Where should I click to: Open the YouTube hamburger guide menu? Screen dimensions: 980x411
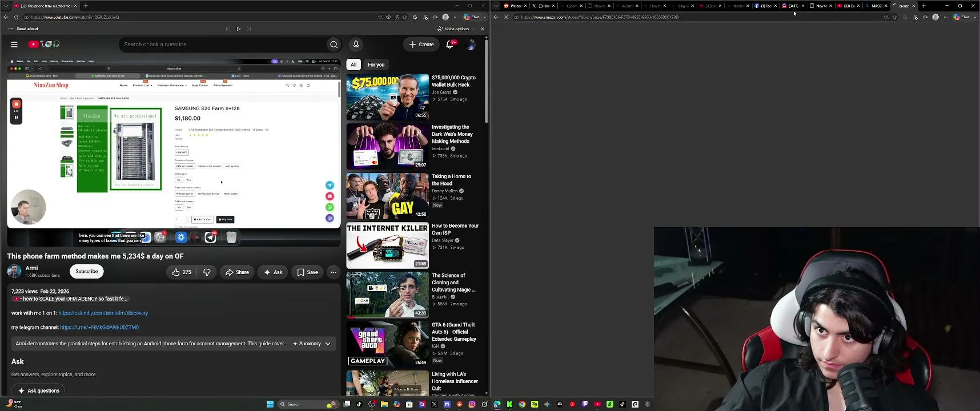14,44
